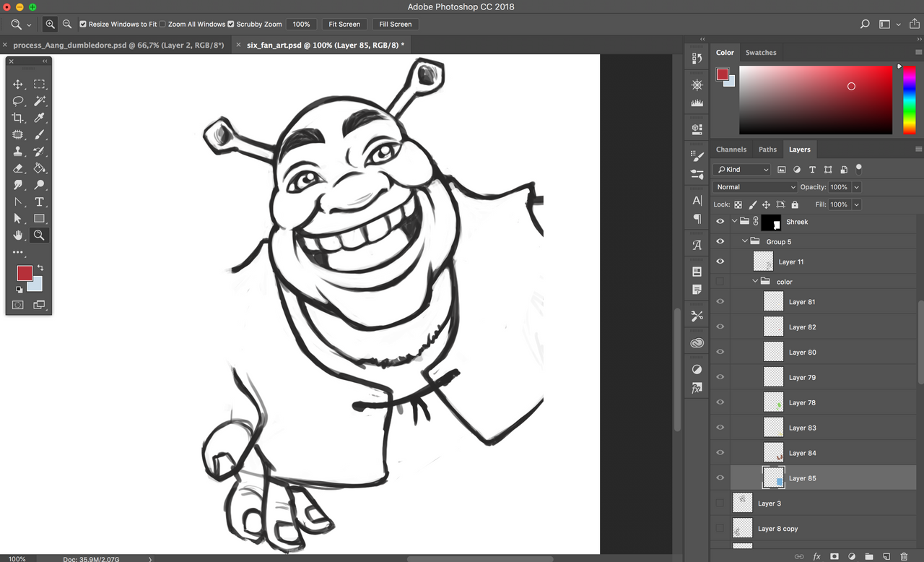The width and height of the screenshot is (924, 562).
Task: Check Zoom All Windows
Action: [x=162, y=24]
